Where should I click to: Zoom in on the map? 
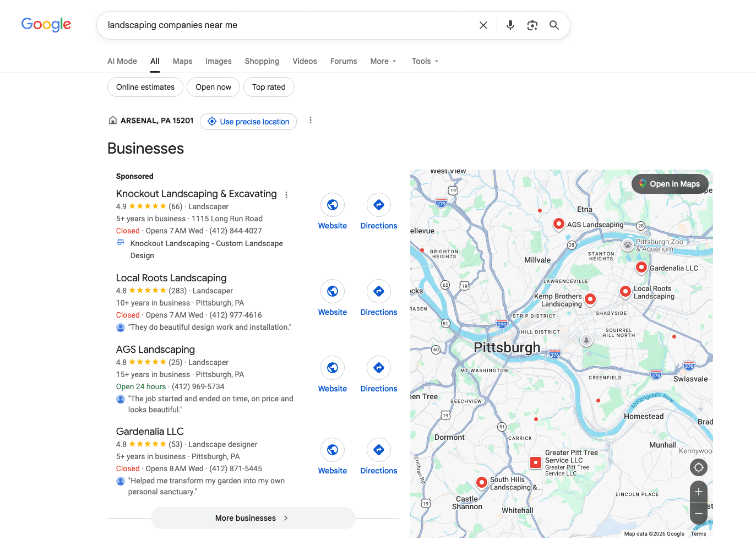tap(699, 492)
